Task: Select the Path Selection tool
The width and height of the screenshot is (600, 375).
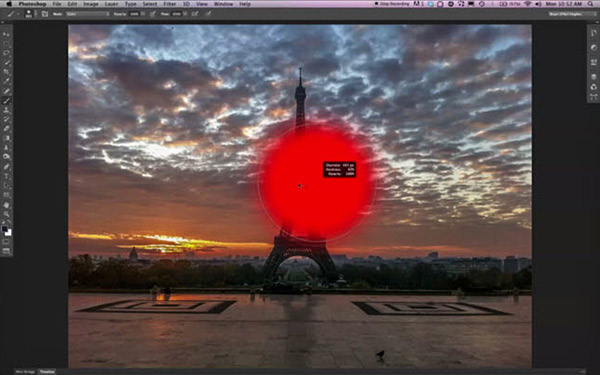Action: pos(7,186)
